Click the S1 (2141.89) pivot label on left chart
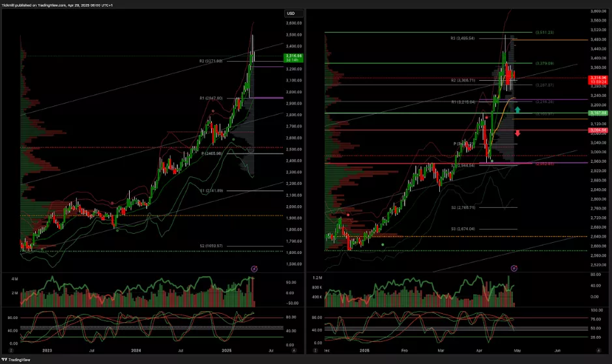 (x=211, y=190)
